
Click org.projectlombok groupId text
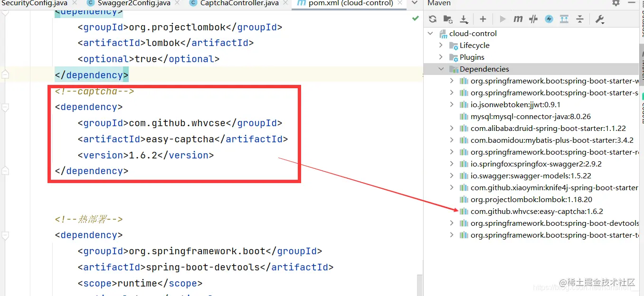click(177, 28)
